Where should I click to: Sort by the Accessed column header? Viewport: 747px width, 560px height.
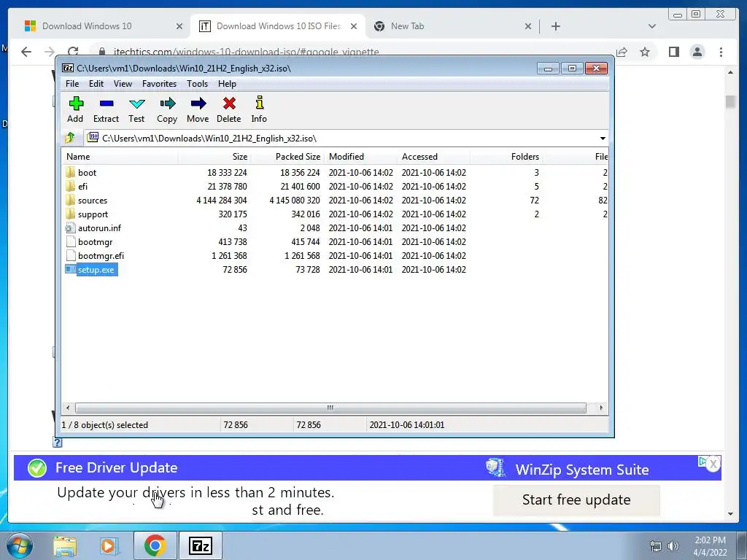433,157
